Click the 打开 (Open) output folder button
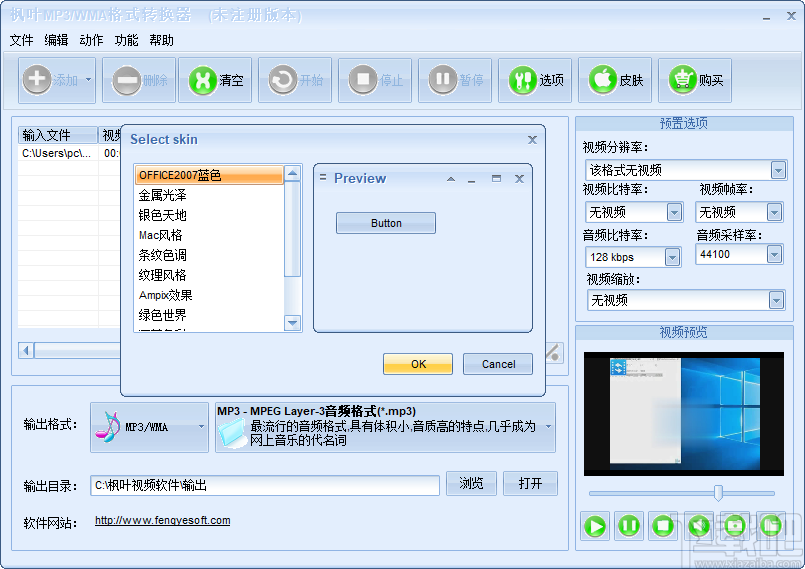Image resolution: width=805 pixels, height=569 pixels. 530,484
